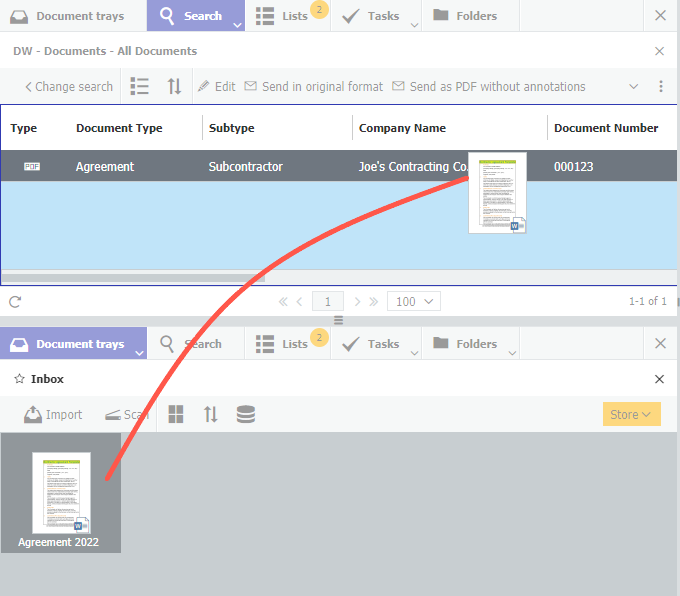Click Import in the Inbox toolbar
The height and width of the screenshot is (596, 680).
pos(53,414)
